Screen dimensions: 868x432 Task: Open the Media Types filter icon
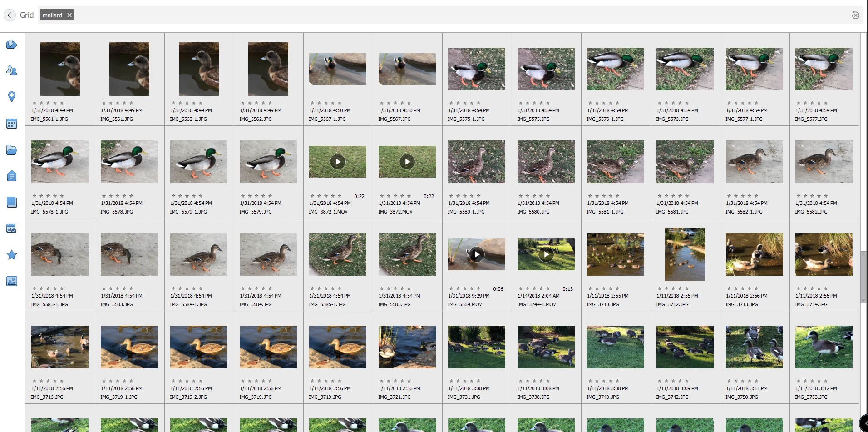(x=12, y=281)
